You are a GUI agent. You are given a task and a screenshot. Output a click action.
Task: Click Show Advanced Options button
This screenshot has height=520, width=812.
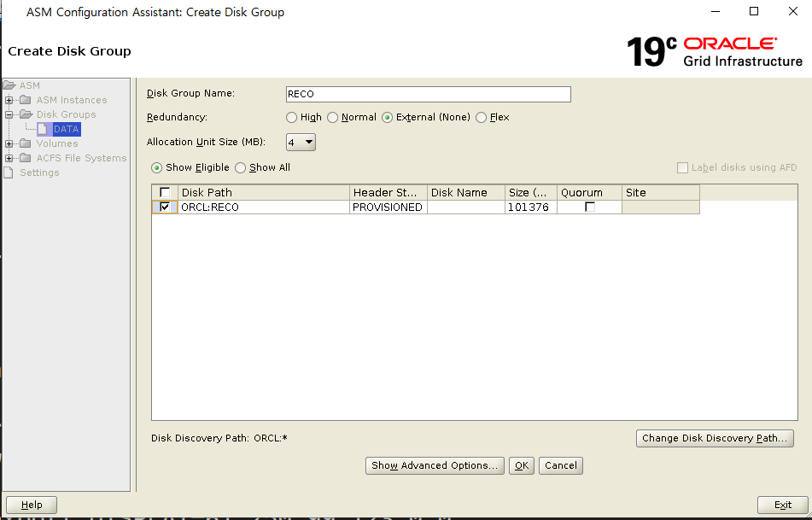tap(435, 465)
